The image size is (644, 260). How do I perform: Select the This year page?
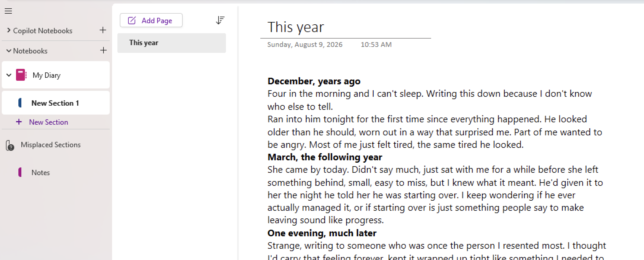click(172, 43)
